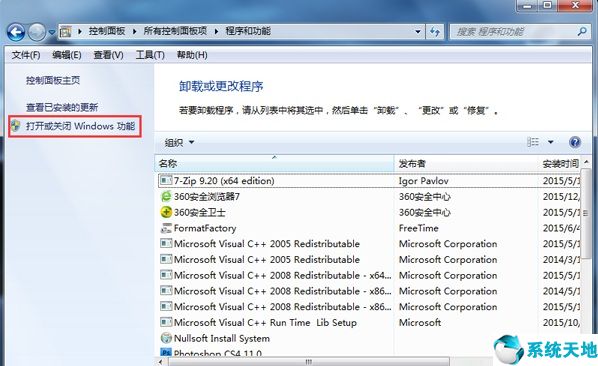Click the Forward navigation arrow

pos(37,32)
